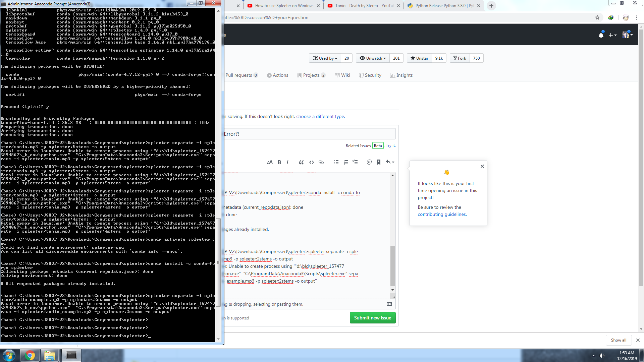Expand the Used by dropdown
Image resolution: width=644 pixels, height=362 pixels.
(x=325, y=58)
